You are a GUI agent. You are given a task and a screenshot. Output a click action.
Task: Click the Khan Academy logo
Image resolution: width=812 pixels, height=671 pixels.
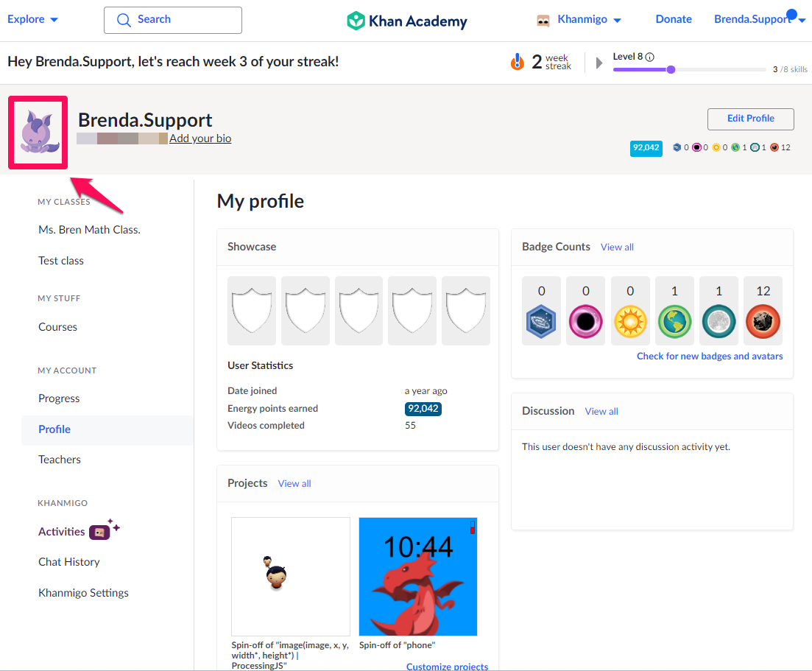tap(406, 21)
